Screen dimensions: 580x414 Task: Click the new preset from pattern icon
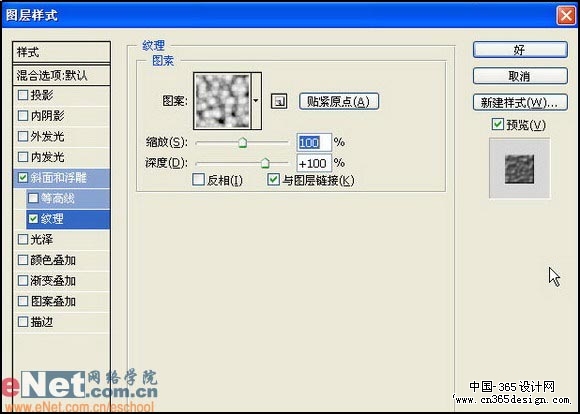coord(279,101)
